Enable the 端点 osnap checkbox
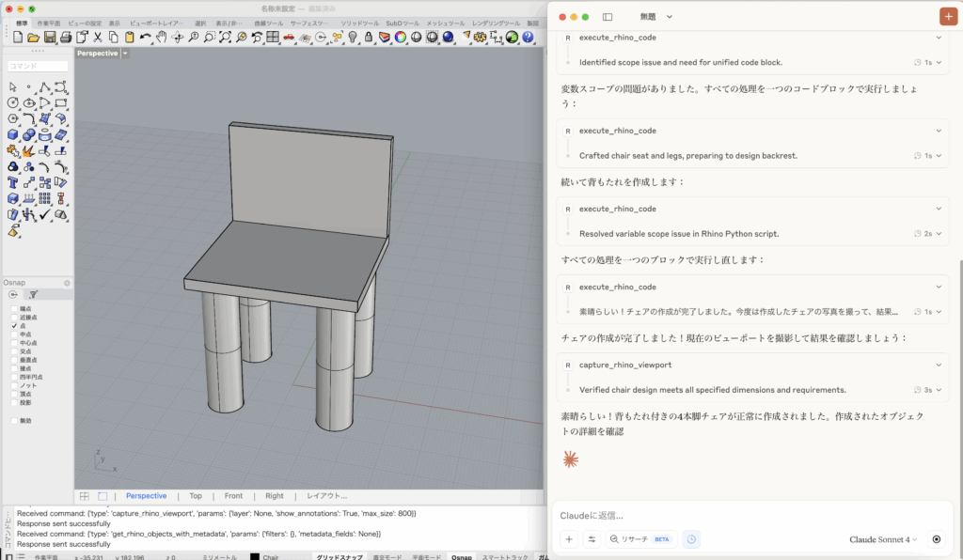This screenshot has width=963, height=560. (x=14, y=308)
